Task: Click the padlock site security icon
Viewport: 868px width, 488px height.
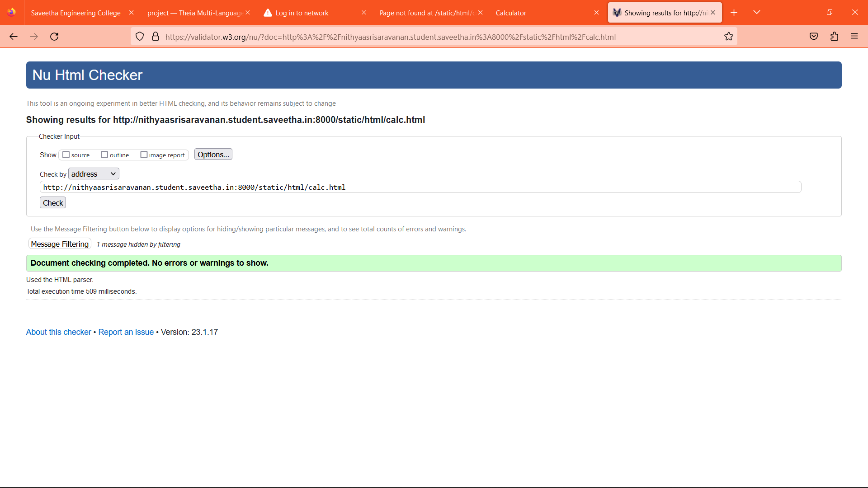Action: pyautogui.click(x=156, y=37)
